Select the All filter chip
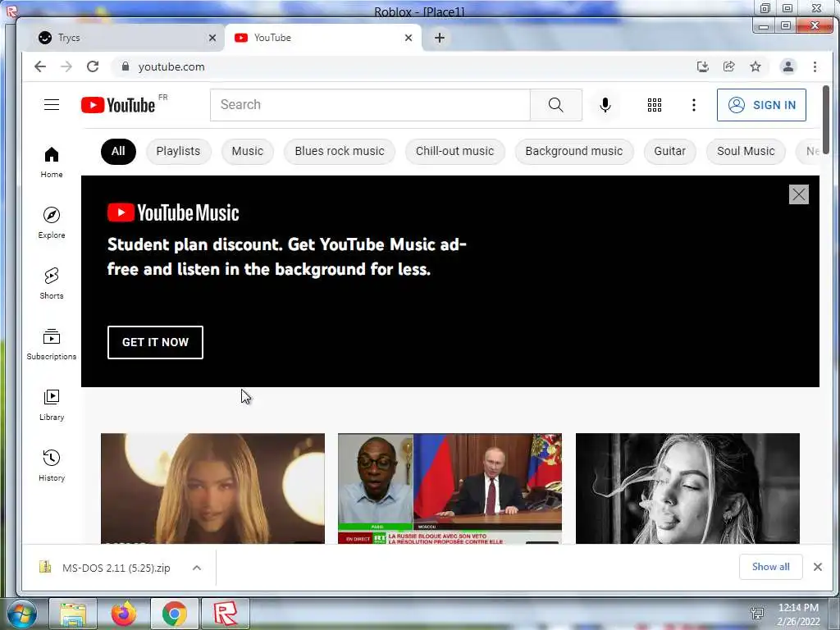The width and height of the screenshot is (840, 630). [118, 152]
